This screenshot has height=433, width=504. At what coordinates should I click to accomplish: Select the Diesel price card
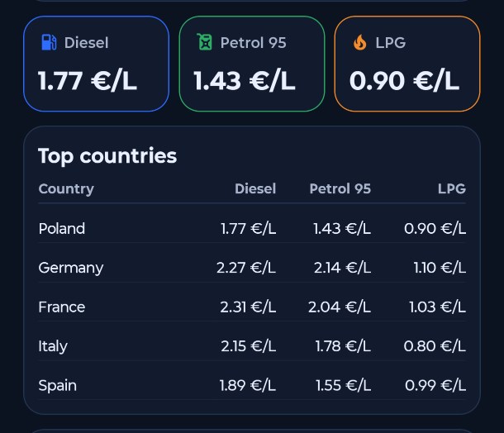[96, 64]
